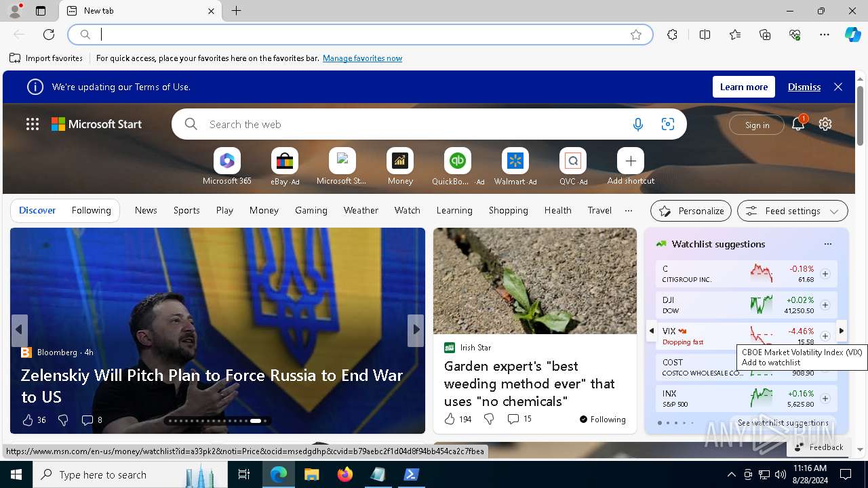Add INX S&P 500 to watchlist
The height and width of the screenshot is (488, 868).
click(825, 399)
